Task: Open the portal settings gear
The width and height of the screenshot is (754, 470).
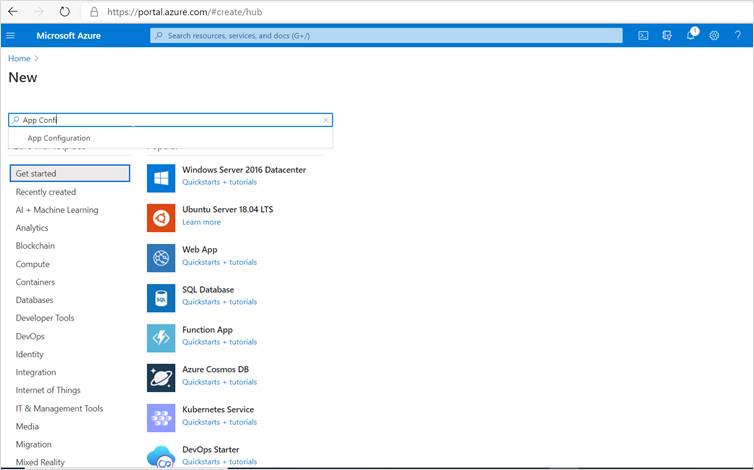Action: pyautogui.click(x=714, y=36)
